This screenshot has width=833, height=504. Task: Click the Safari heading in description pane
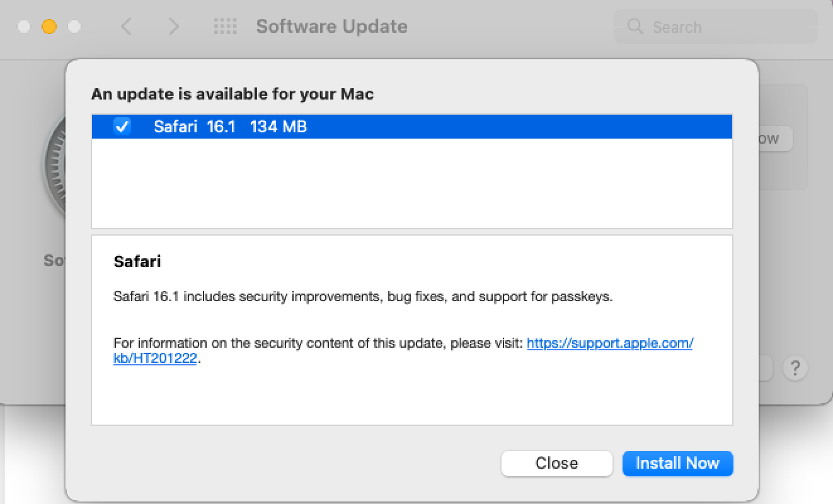(x=137, y=261)
